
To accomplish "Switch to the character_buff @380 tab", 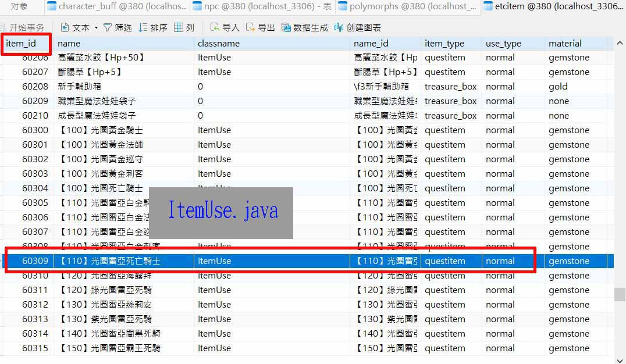I will pos(118,6).
